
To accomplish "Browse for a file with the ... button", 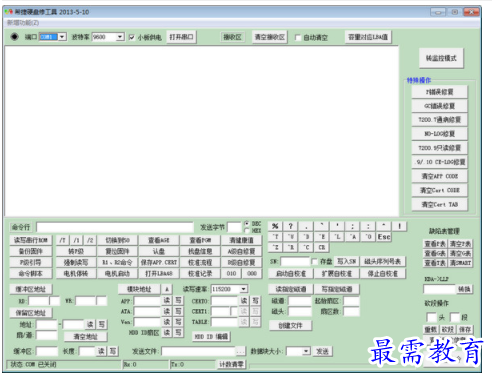I will click(x=240, y=351).
